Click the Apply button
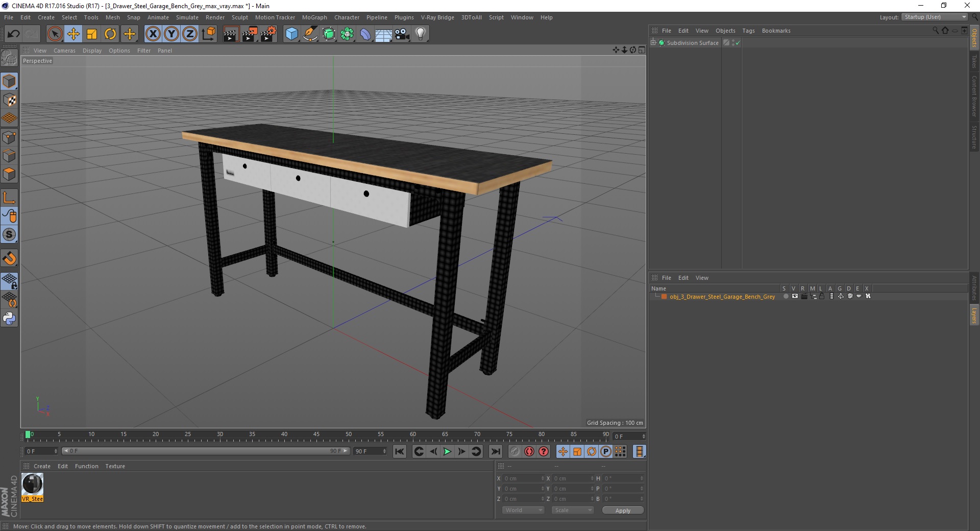This screenshot has width=980, height=531. [x=623, y=511]
